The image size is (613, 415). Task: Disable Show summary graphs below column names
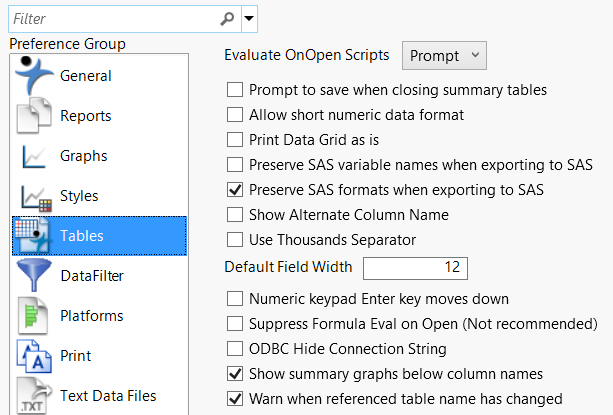pos(235,374)
